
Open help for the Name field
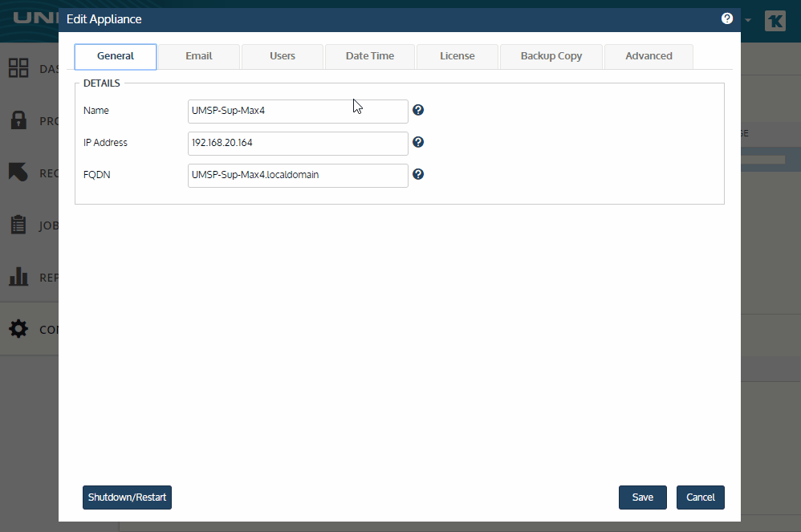click(418, 110)
